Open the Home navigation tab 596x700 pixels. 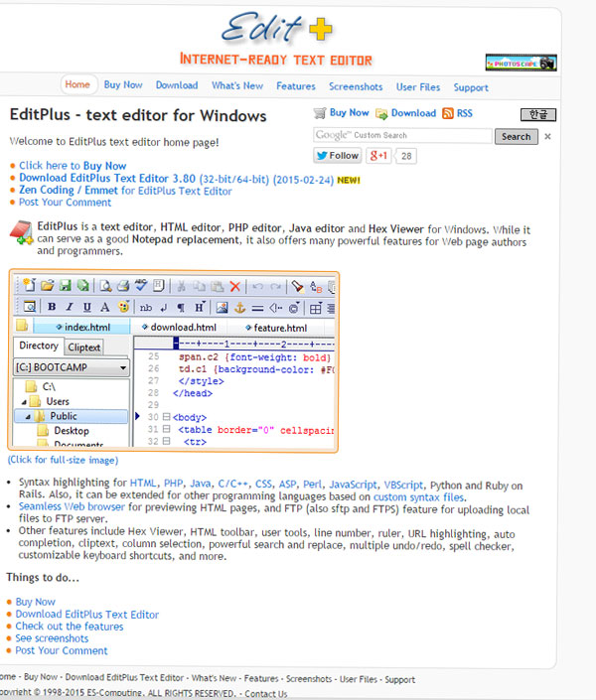[x=77, y=84]
